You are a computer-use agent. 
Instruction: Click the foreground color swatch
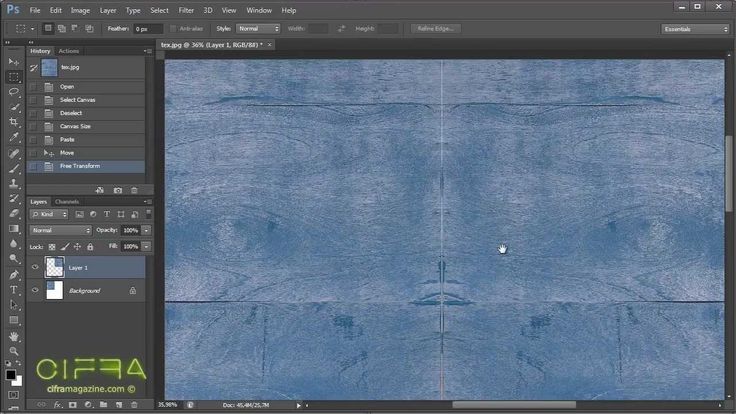(x=11, y=376)
